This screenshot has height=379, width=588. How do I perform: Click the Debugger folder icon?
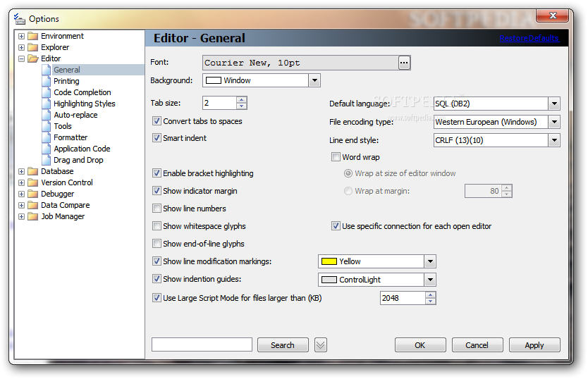coord(33,194)
